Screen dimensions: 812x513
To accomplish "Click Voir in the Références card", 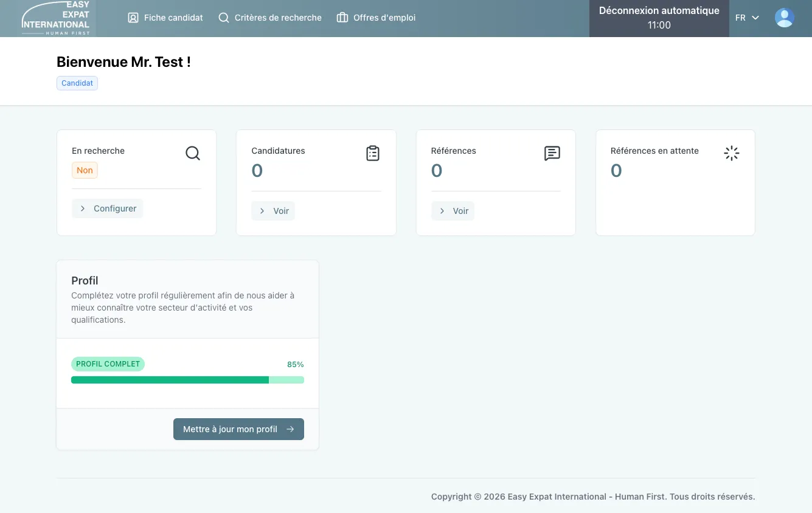I will [453, 211].
